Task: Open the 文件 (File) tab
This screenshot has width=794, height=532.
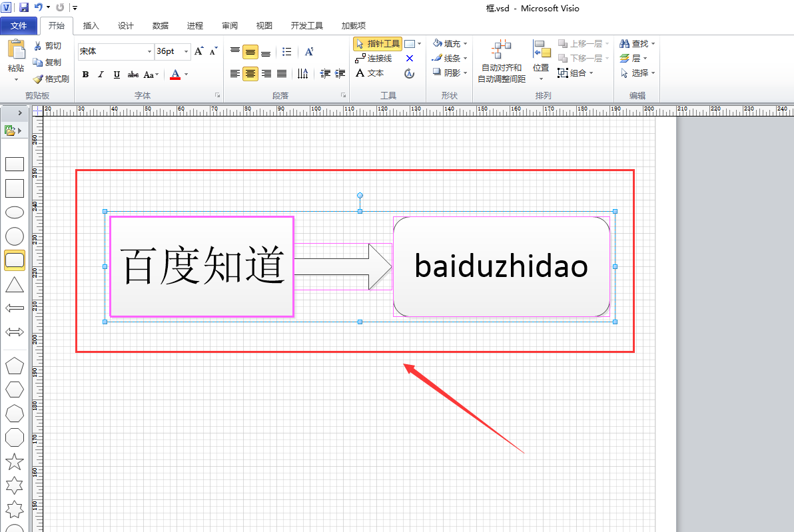Action: 19,26
